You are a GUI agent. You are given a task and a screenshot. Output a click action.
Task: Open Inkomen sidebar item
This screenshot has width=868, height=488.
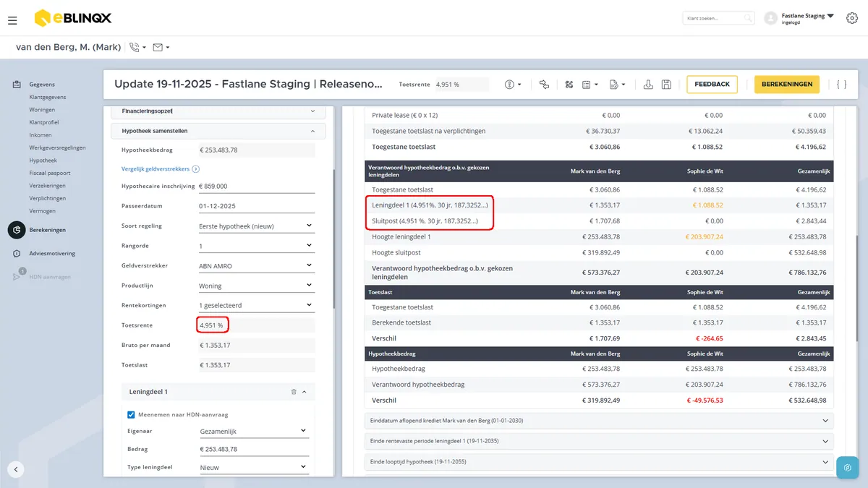[41, 135]
